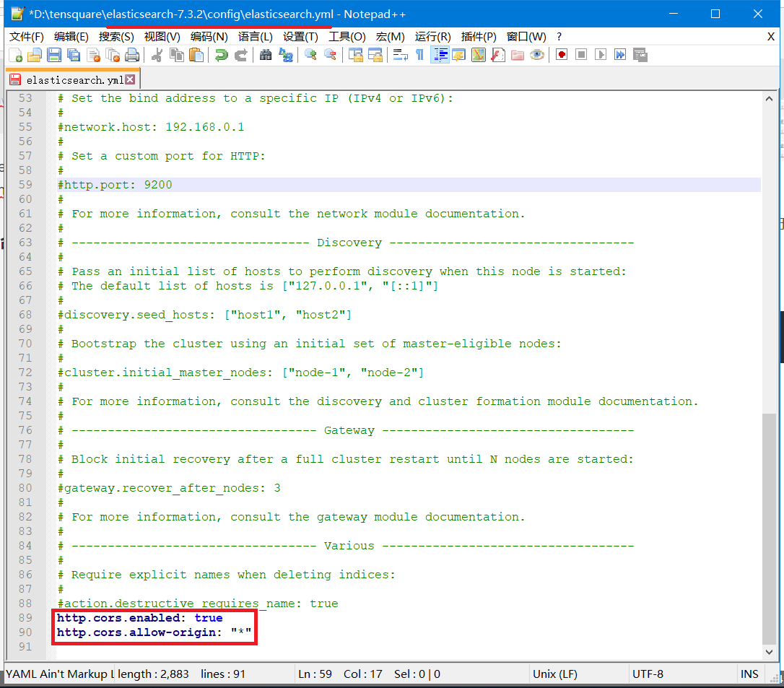Toggle synchronize vertical scrolling icon
This screenshot has width=784, height=688.
pos(355,55)
